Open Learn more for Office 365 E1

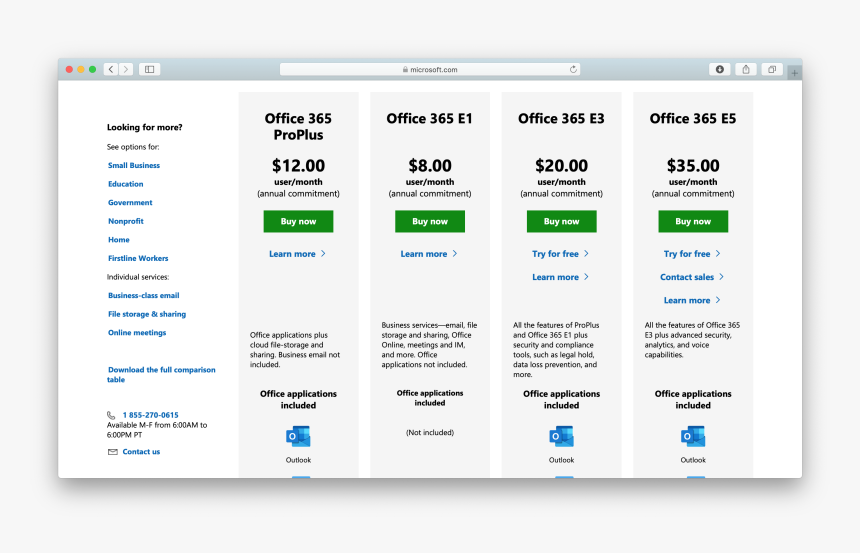pos(429,254)
